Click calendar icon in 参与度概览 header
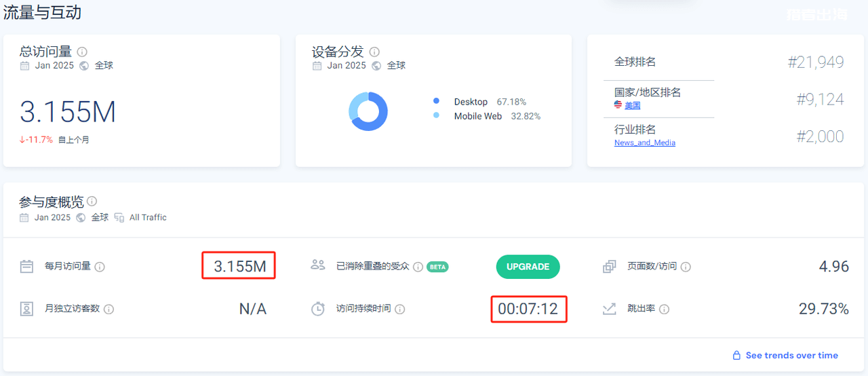 [24, 218]
